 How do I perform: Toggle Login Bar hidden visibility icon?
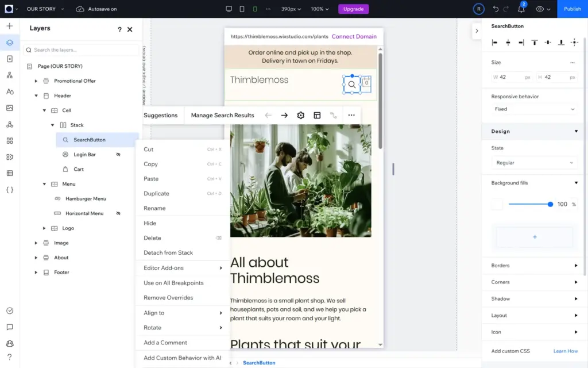pyautogui.click(x=118, y=154)
